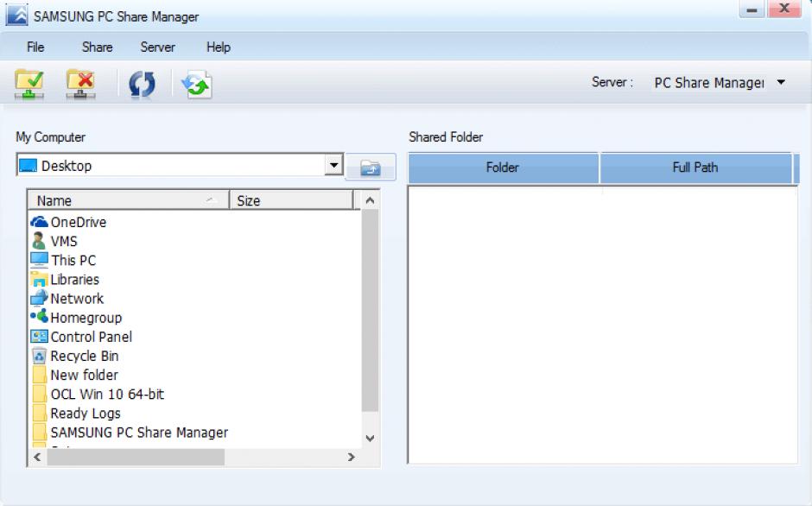812x506 pixels.
Task: Sort by the Name column header
Action: (128, 200)
